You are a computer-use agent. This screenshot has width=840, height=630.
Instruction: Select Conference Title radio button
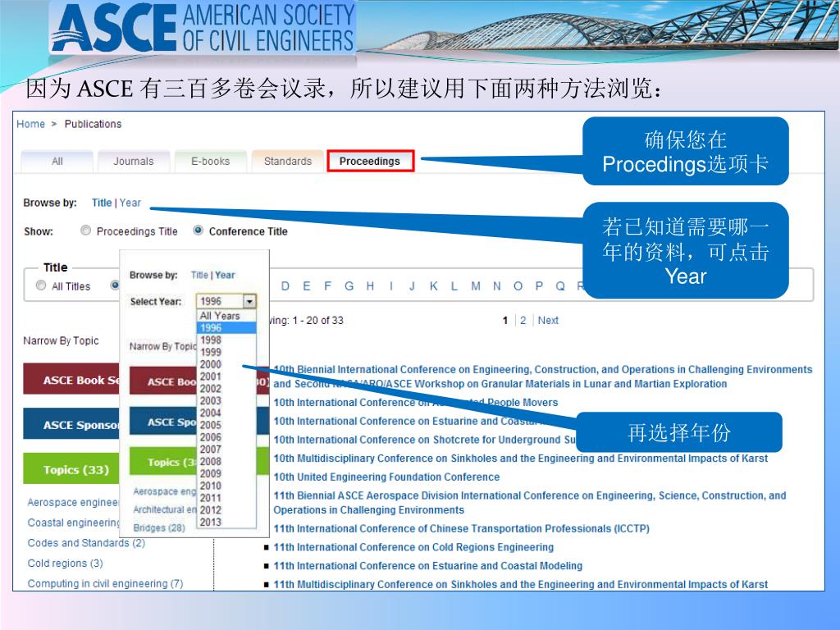[x=199, y=231]
